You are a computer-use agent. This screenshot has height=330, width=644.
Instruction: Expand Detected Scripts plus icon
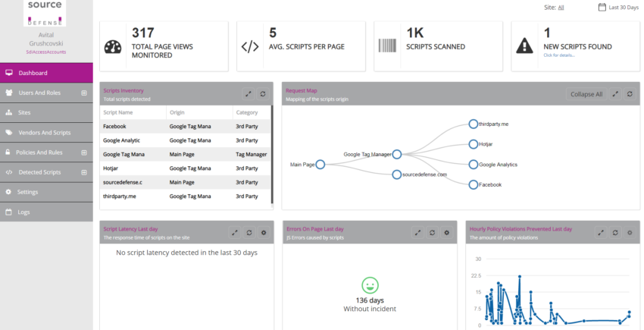[84, 172]
